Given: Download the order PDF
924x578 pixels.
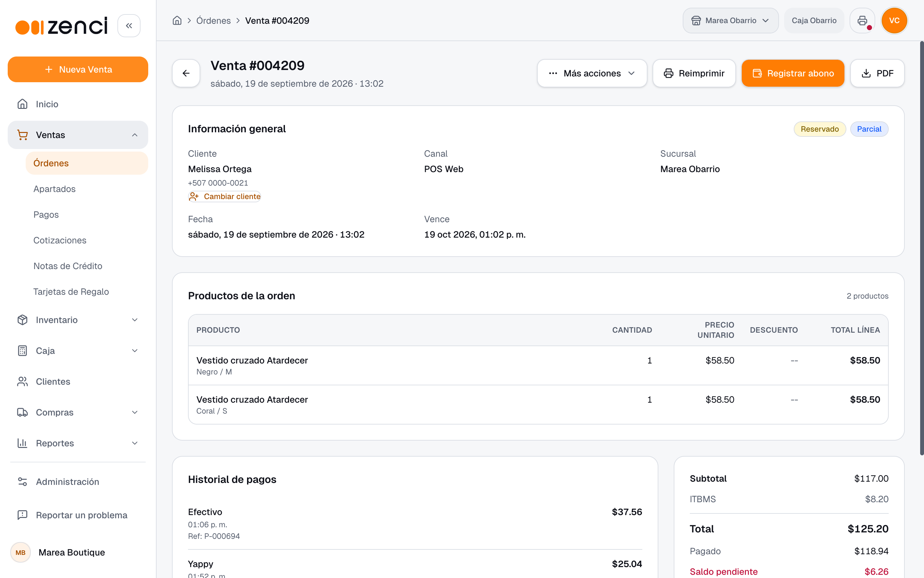Looking at the screenshot, I should pyautogui.click(x=877, y=73).
